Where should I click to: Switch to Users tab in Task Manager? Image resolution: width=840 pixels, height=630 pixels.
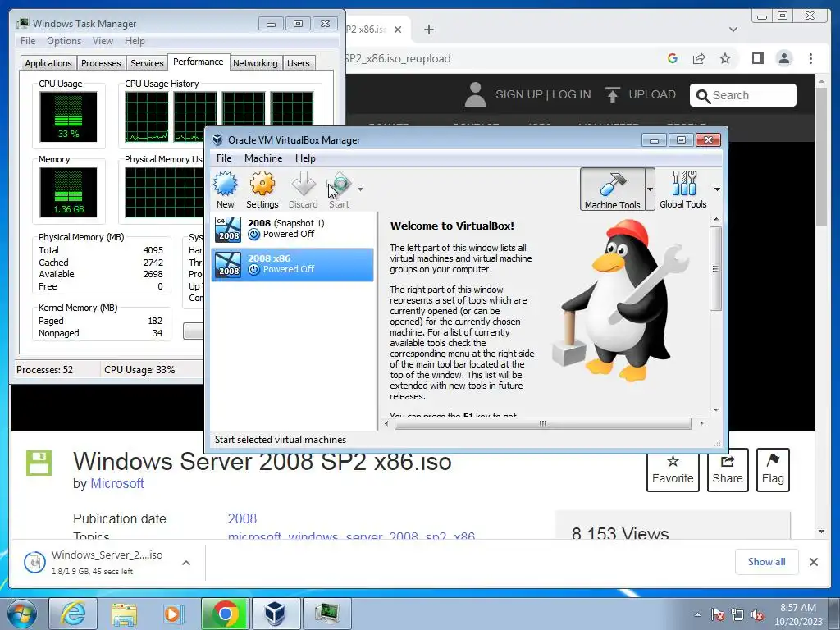tap(298, 63)
